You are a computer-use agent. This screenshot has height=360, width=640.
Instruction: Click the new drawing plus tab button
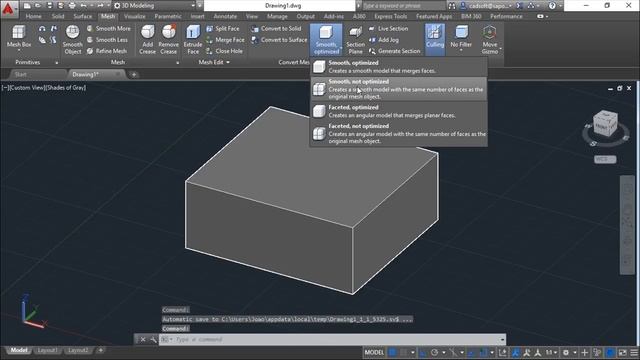point(133,74)
